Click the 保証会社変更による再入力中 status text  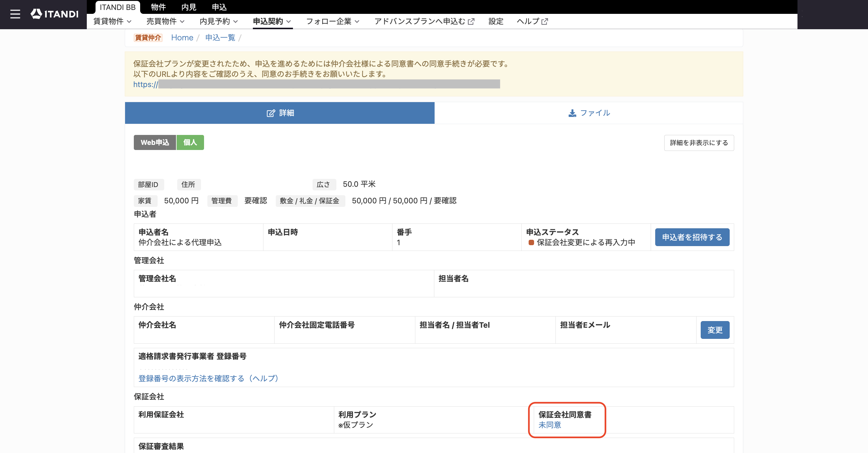586,242
